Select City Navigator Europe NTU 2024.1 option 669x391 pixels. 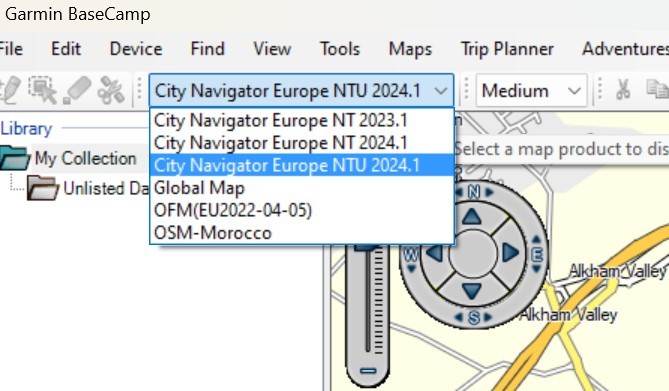coord(302,165)
